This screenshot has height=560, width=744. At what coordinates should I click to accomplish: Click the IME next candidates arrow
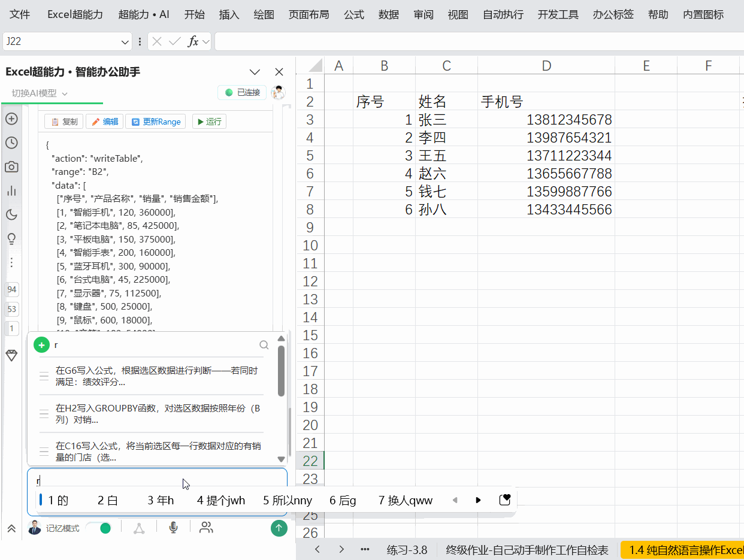478,500
